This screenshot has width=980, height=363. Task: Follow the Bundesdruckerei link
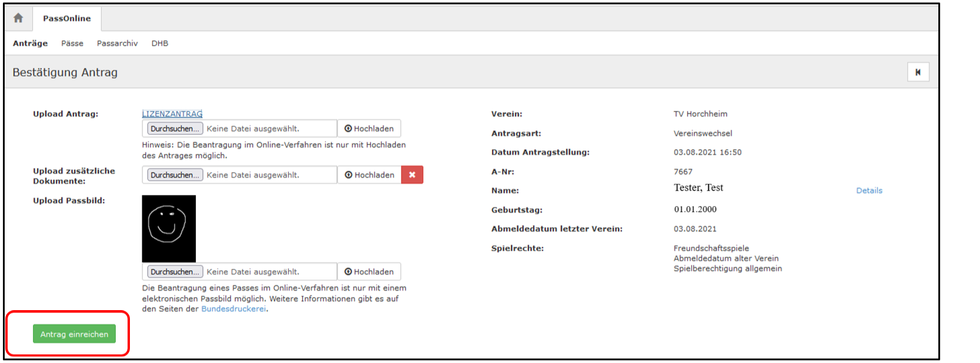click(233, 309)
